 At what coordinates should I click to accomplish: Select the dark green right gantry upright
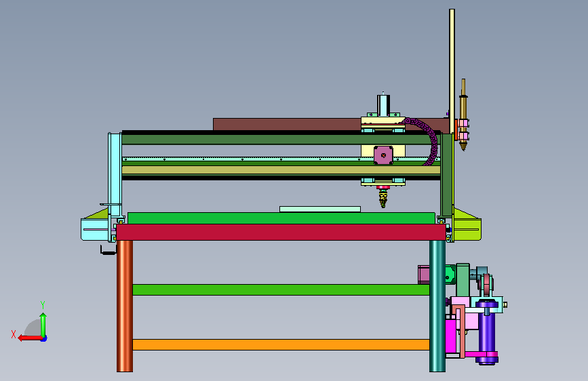point(446,174)
